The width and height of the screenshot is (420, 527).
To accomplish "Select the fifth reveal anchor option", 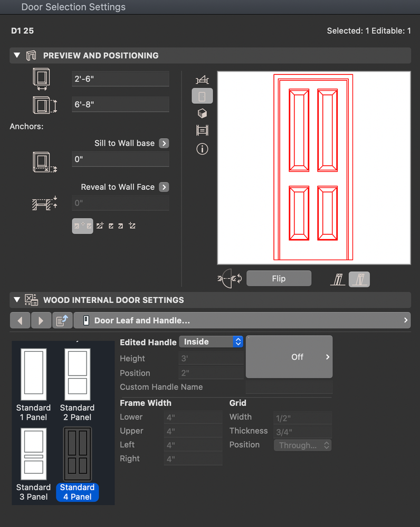I will [132, 226].
